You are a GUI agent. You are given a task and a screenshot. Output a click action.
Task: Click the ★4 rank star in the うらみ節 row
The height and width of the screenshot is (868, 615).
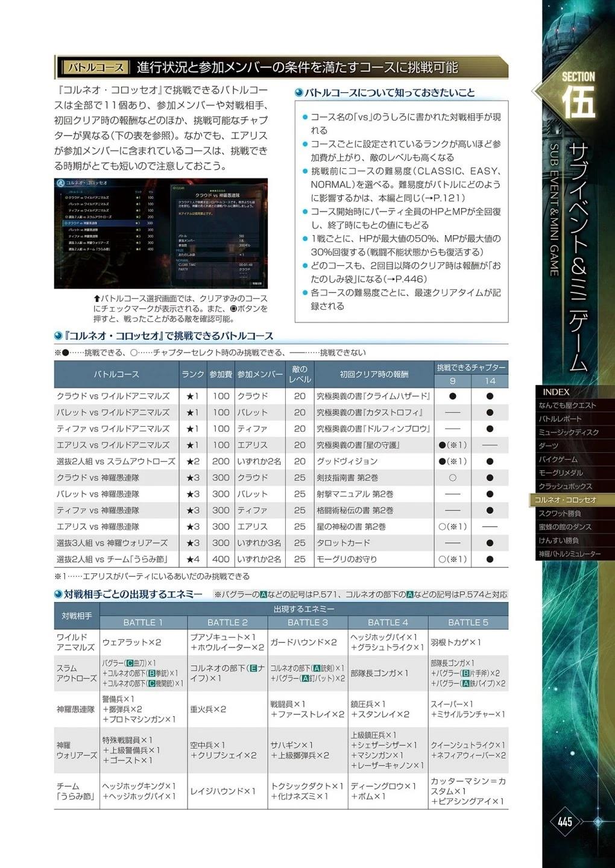[192, 559]
